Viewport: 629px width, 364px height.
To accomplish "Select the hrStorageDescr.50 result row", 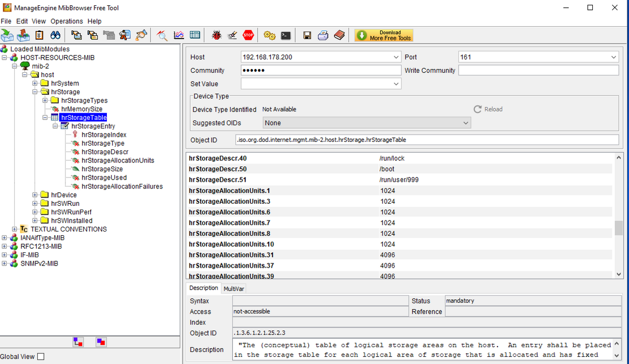I will (399, 169).
